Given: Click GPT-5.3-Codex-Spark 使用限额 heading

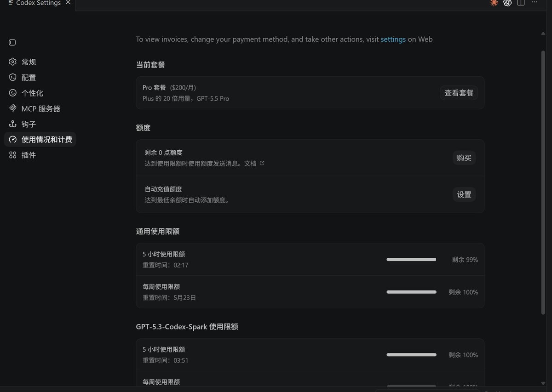Looking at the screenshot, I should pyautogui.click(x=187, y=327).
